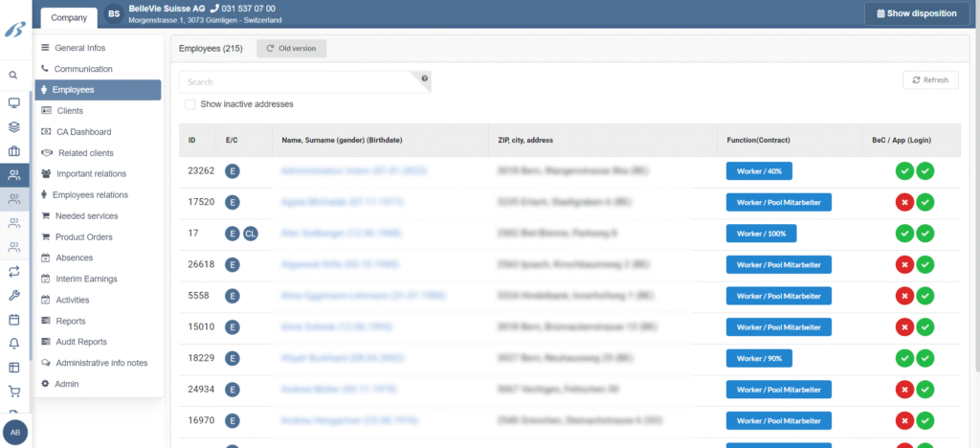Click the AB user avatar
The width and height of the screenshot is (980, 448).
click(x=16, y=432)
